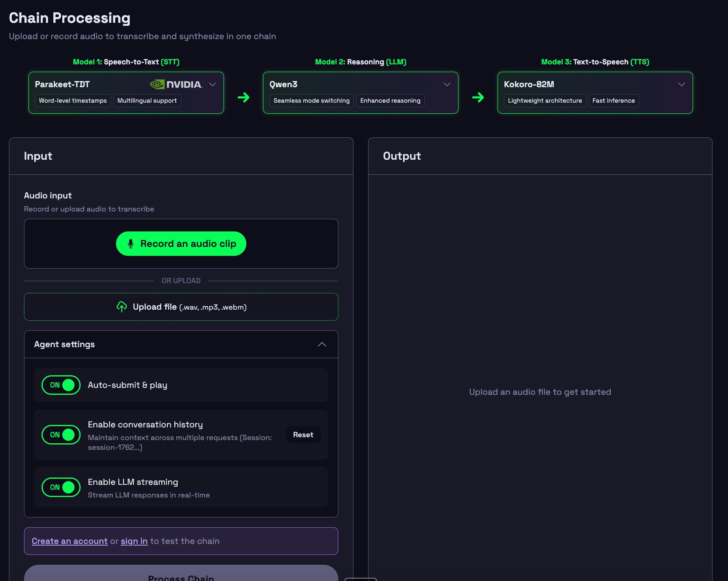Toggle Auto-submit & play switch off
728x581 pixels.
pyautogui.click(x=61, y=385)
